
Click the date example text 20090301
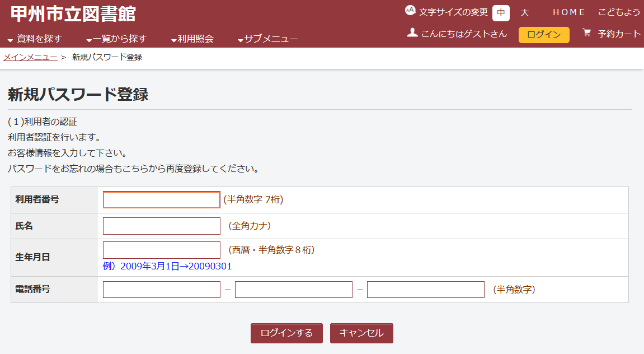click(x=210, y=267)
